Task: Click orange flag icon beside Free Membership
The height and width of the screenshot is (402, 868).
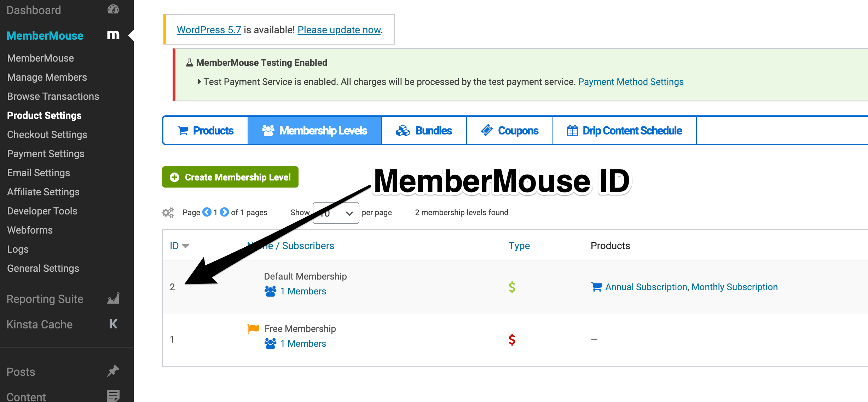Action: coord(253,329)
